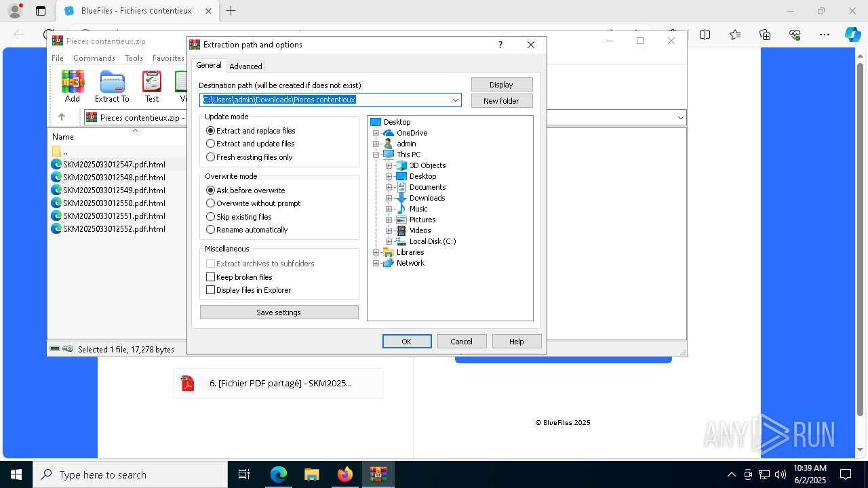Select Documents in the folder tree
The height and width of the screenshot is (488, 868).
(x=427, y=187)
